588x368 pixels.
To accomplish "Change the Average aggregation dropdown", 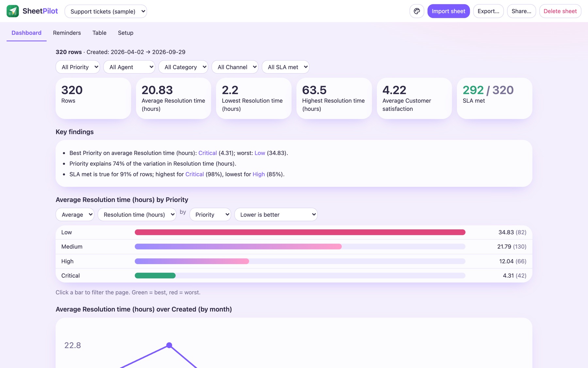I will (75, 215).
